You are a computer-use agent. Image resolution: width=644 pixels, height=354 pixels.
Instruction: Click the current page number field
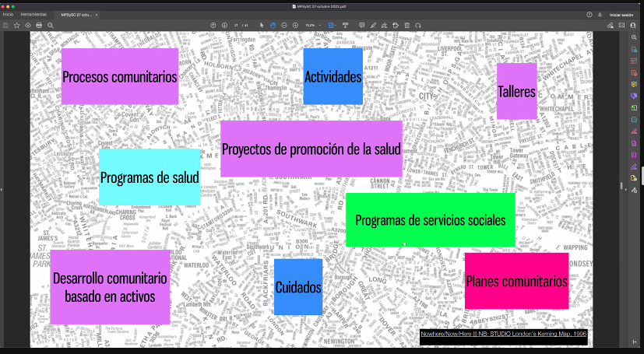click(x=236, y=26)
